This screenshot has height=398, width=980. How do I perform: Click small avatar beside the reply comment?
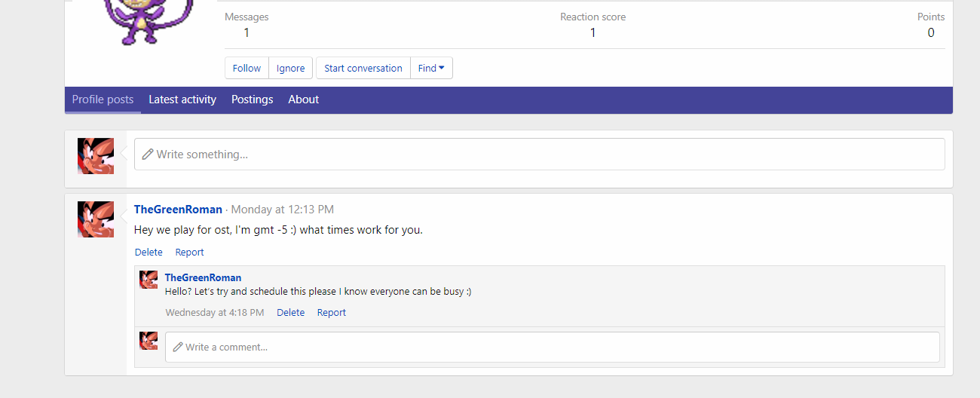click(x=149, y=280)
